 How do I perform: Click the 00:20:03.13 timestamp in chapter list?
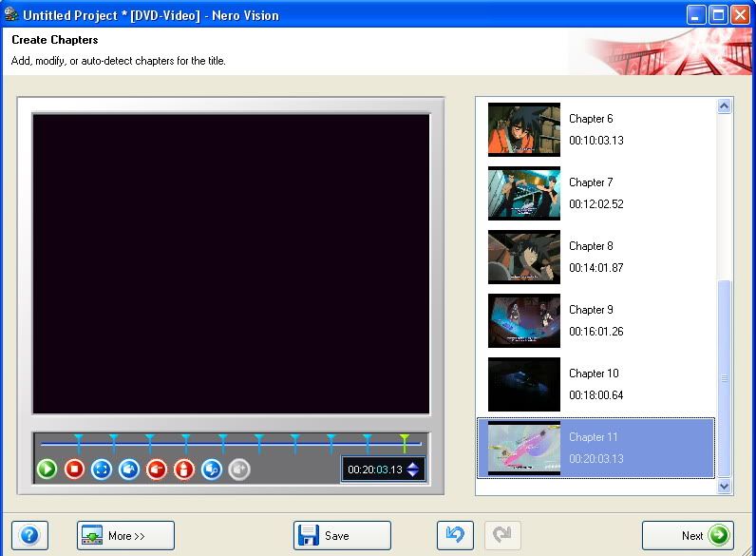(x=595, y=459)
